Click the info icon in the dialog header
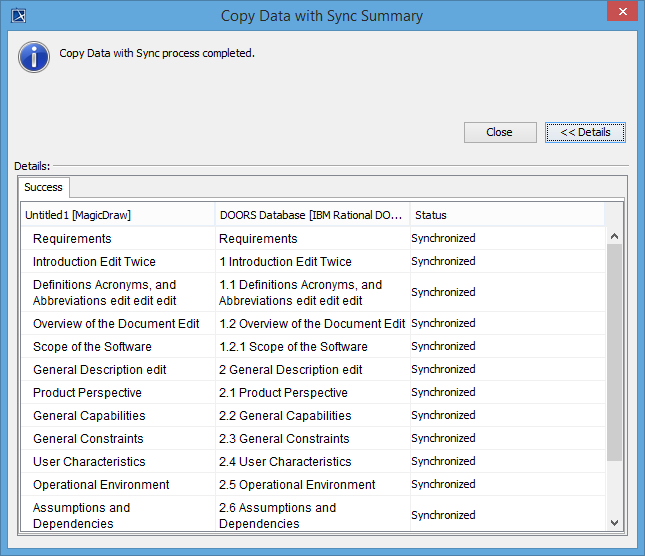The image size is (645, 556). tap(34, 56)
